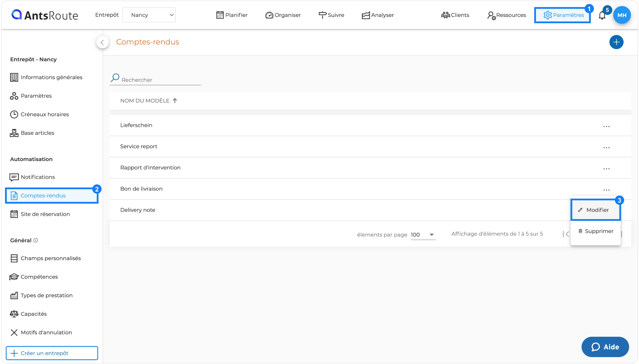Open the Suivre tab
Viewport: 639px width, 364px height.
[331, 15]
